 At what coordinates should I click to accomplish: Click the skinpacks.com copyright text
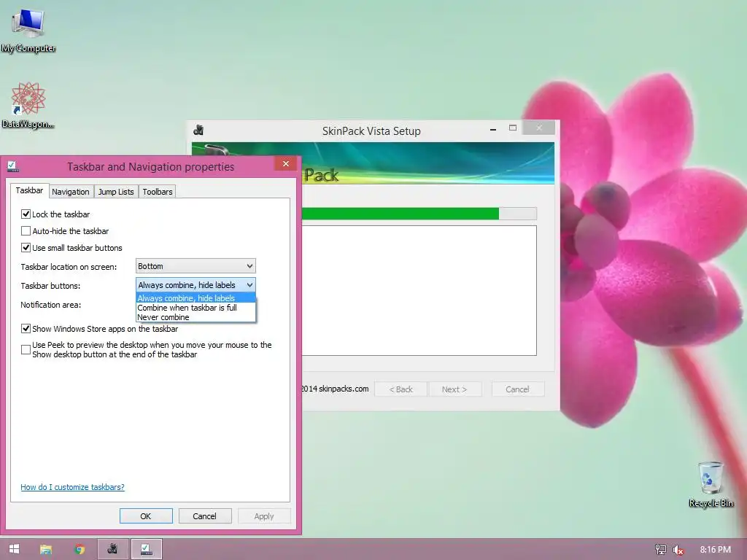point(335,389)
